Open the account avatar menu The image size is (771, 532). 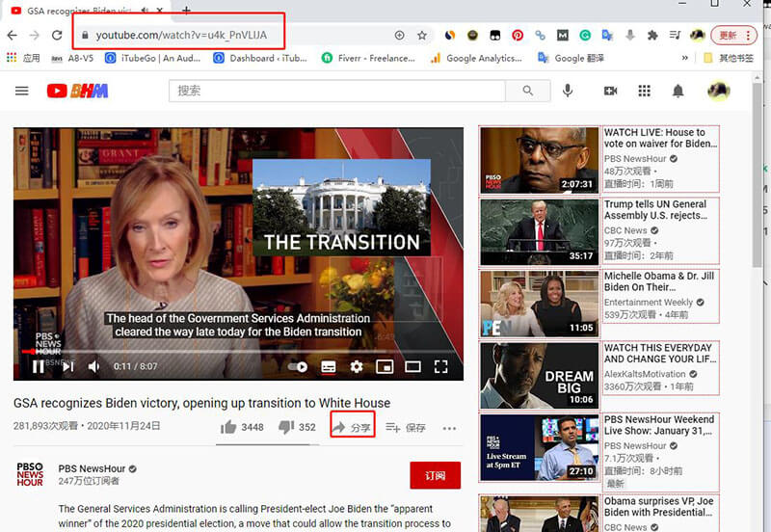tap(718, 91)
